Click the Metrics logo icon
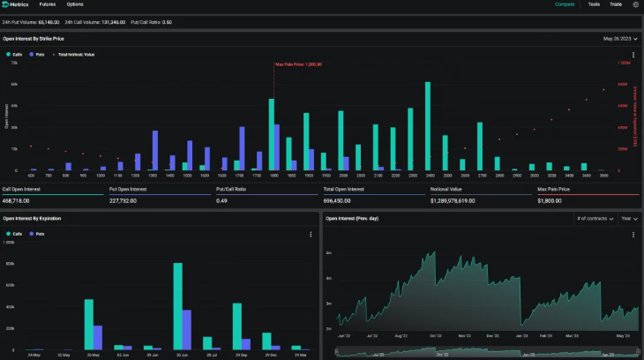 [x=5, y=4]
